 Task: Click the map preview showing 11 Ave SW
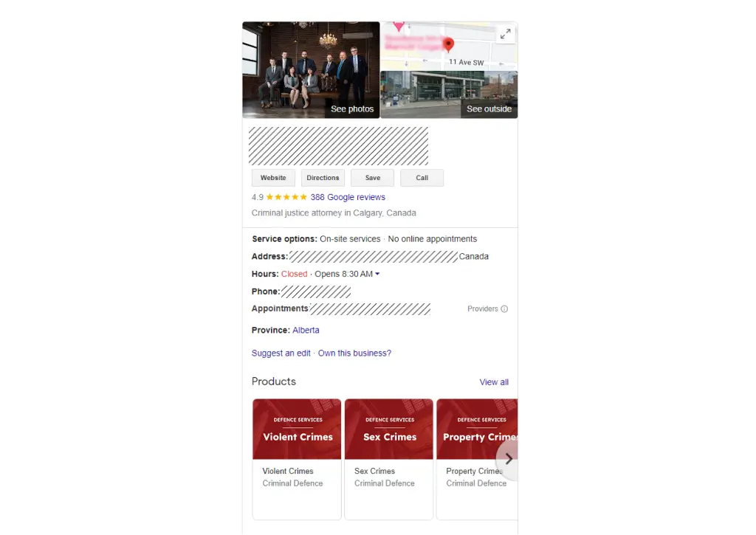tap(449, 46)
